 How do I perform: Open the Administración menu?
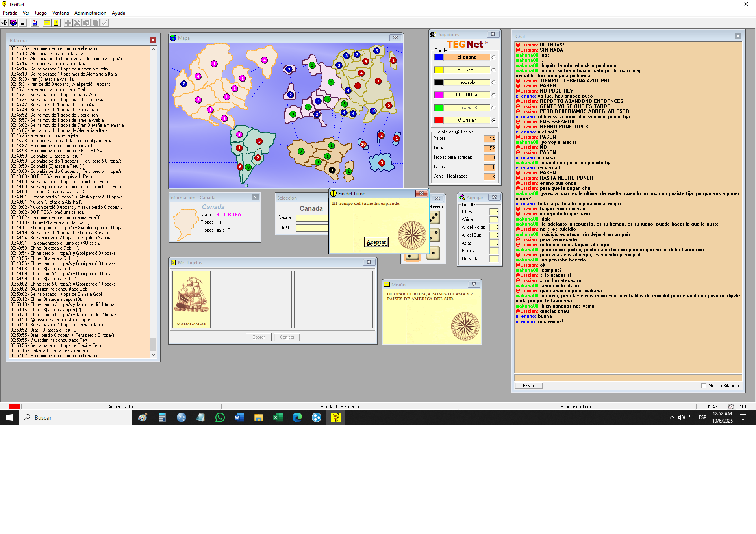90,13
